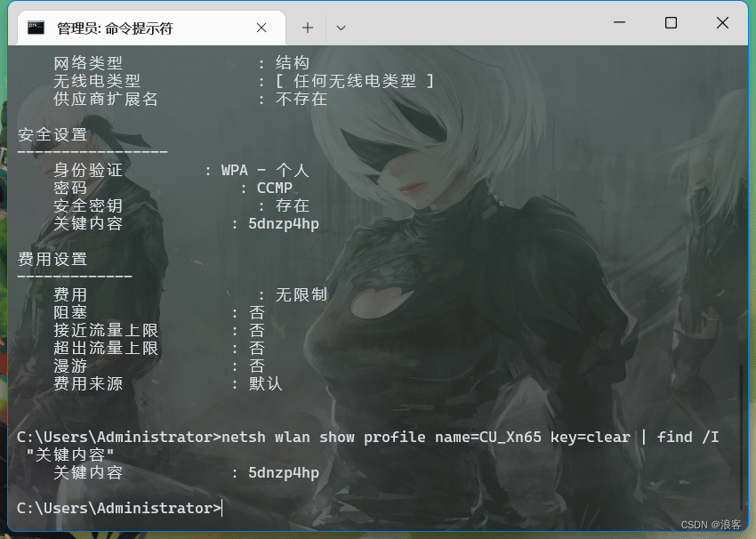
Task: Click the 5dnzp4hp value under 安全密钥
Action: click(x=284, y=224)
